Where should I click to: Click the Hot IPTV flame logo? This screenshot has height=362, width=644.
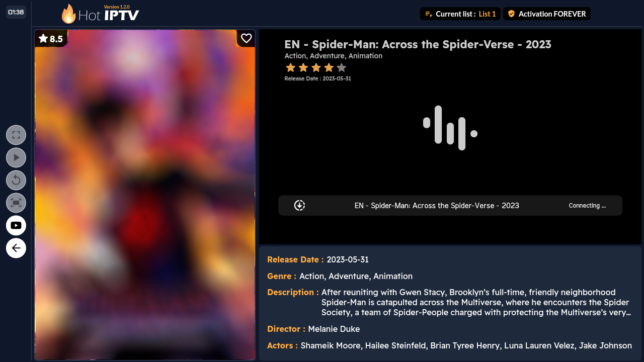(100, 14)
